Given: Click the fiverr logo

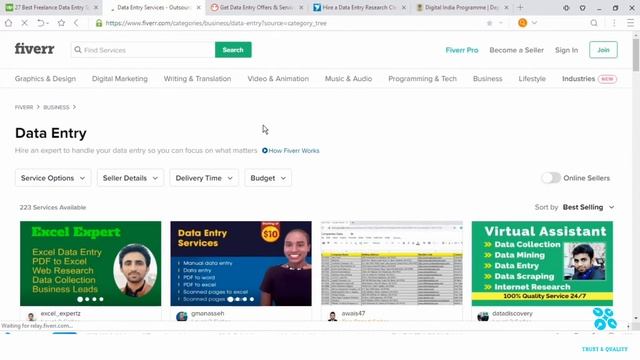Looking at the screenshot, I should (x=34, y=49).
